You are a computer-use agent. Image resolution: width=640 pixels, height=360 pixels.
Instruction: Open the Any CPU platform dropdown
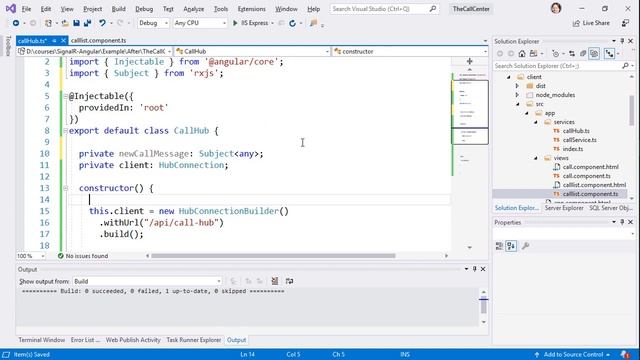coord(200,23)
